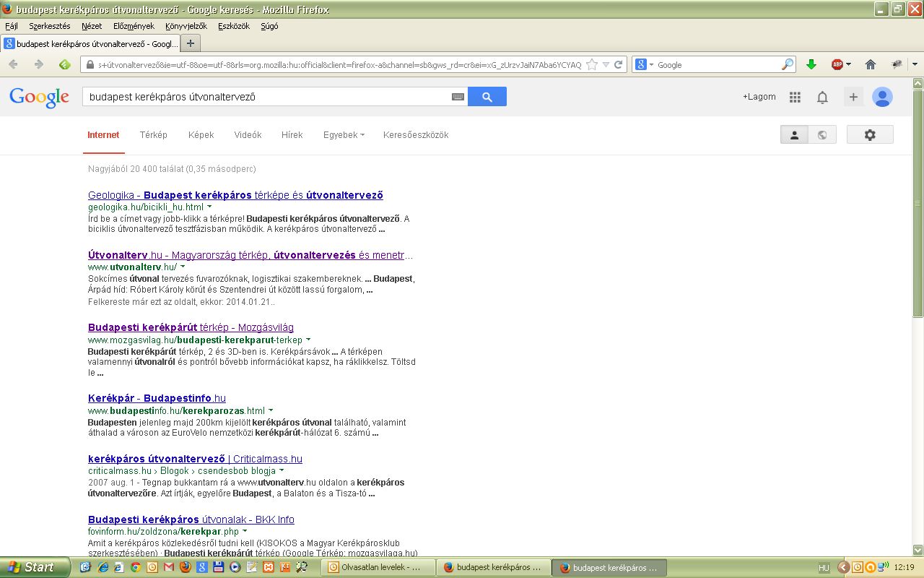Expand the criticalmass.hu result arrow
Image resolution: width=924 pixels, height=578 pixels.
282,471
